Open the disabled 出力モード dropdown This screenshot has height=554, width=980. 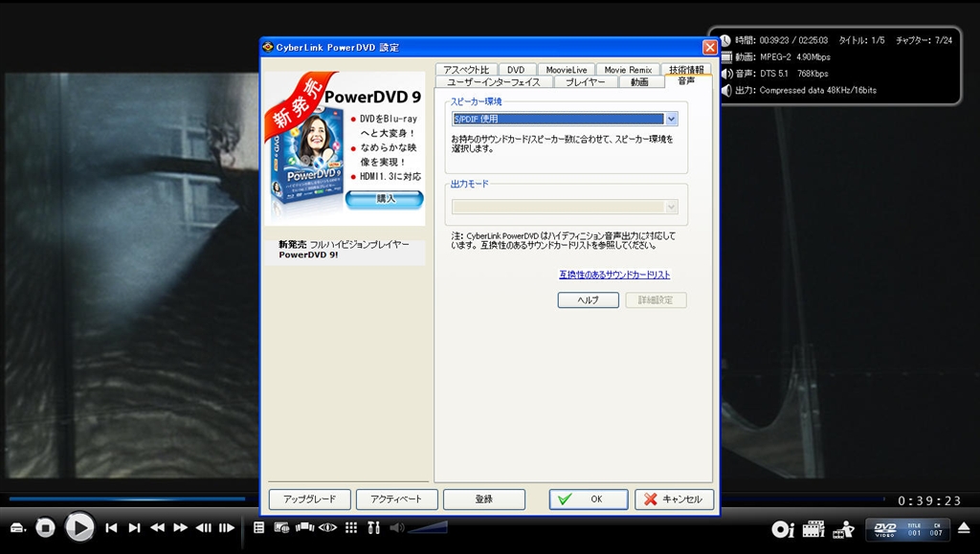(x=565, y=207)
